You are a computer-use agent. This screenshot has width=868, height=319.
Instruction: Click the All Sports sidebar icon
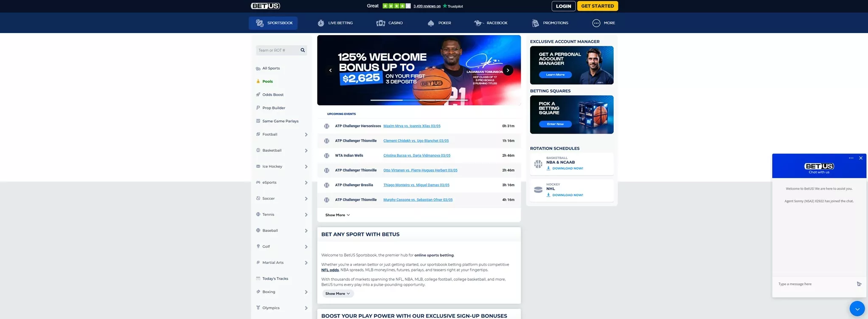tap(258, 68)
